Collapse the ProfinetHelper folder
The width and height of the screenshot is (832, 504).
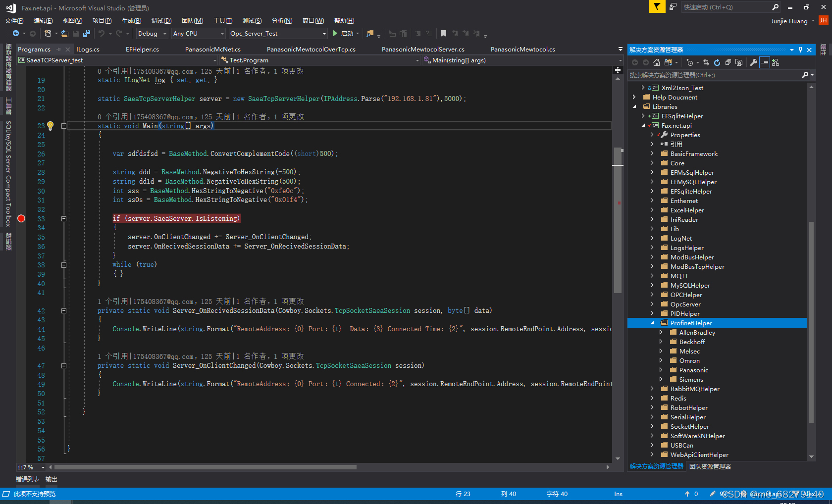(652, 323)
